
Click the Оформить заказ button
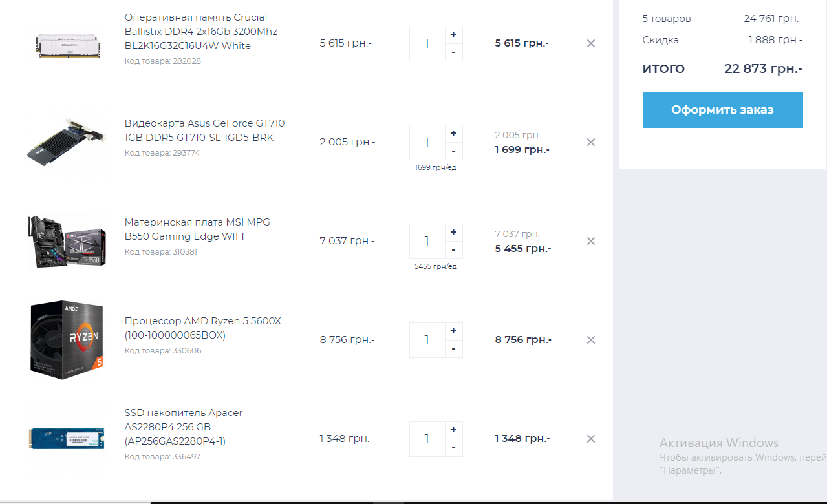(722, 110)
